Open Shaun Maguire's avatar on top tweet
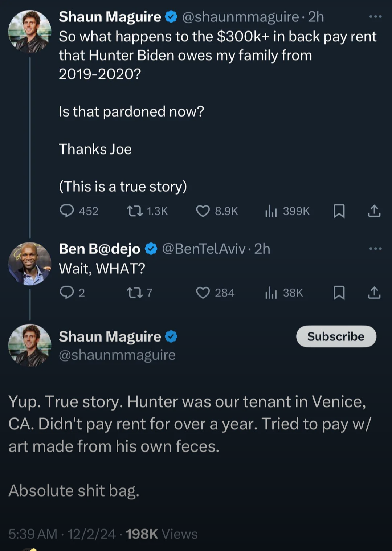This screenshot has width=392, height=551. tap(30, 32)
